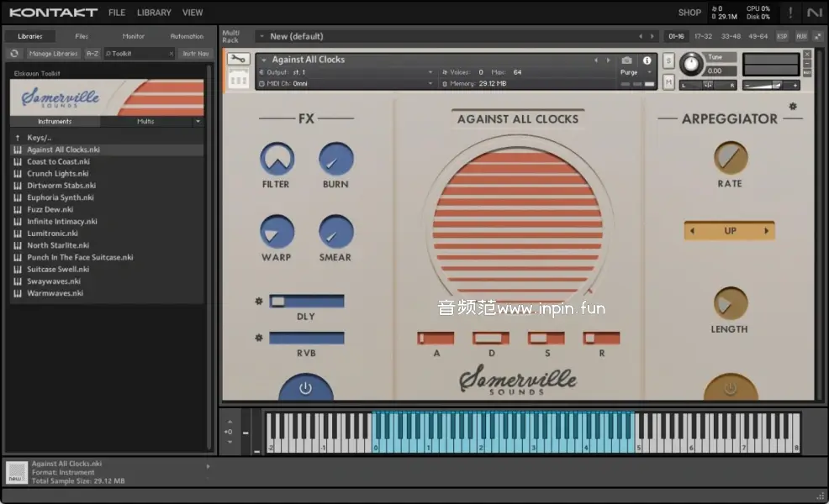
Task: Switch to the Files tab
Action: (x=82, y=36)
